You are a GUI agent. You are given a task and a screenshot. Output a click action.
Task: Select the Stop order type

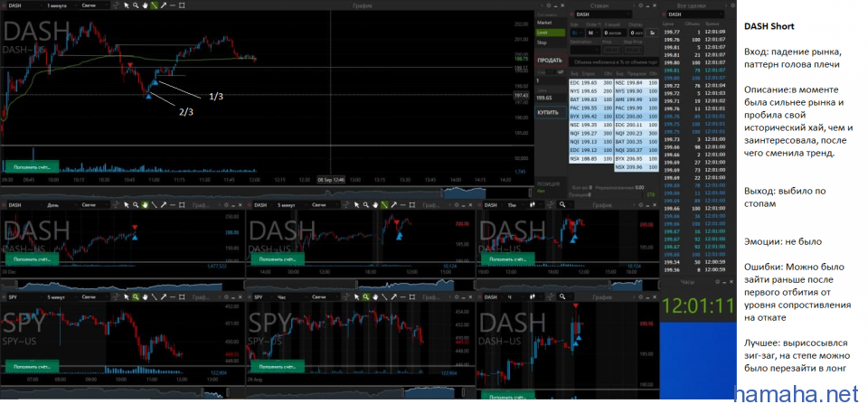pyautogui.click(x=551, y=42)
